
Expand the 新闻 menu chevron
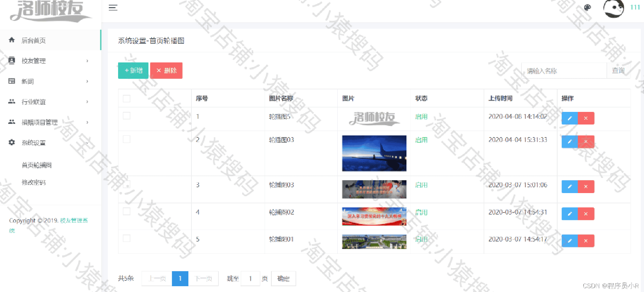point(87,82)
